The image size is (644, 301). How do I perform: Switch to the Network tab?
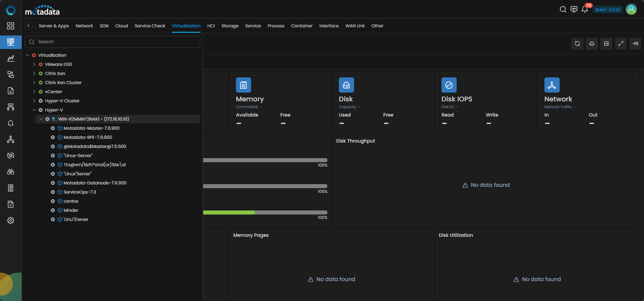pos(84,26)
